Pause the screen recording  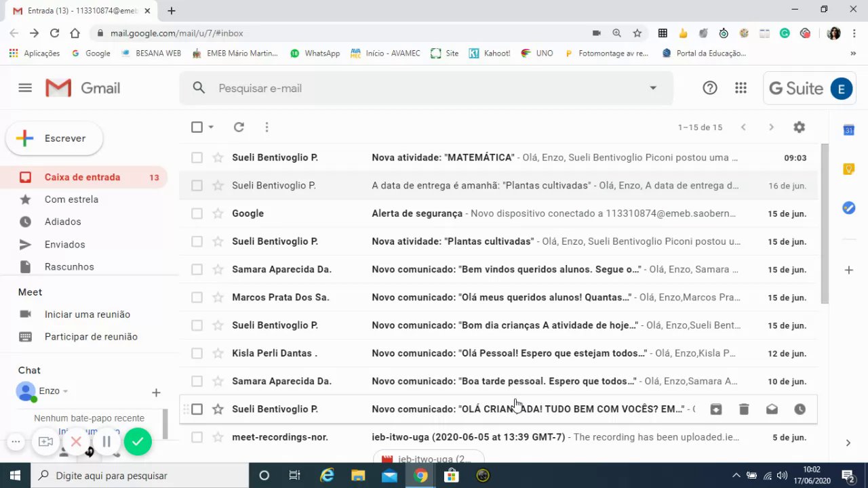[x=106, y=442]
